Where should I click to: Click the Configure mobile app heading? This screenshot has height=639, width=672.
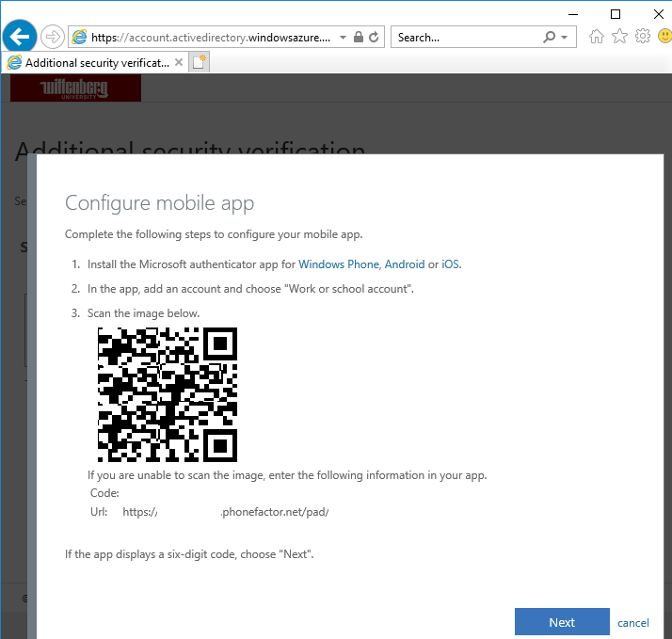click(x=159, y=203)
